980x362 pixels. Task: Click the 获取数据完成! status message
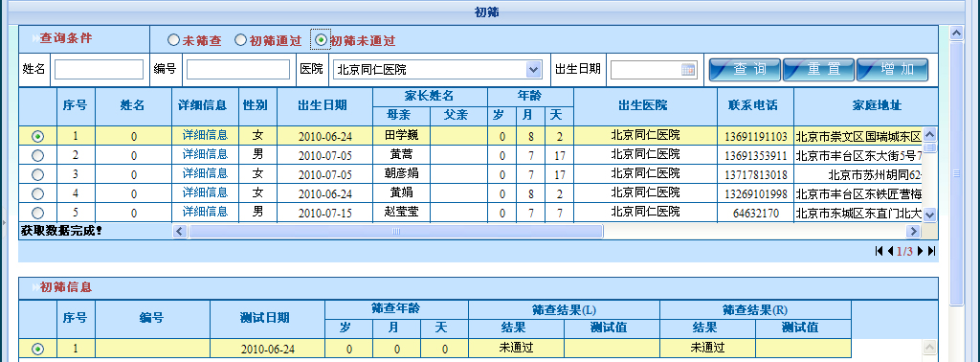pos(61,231)
